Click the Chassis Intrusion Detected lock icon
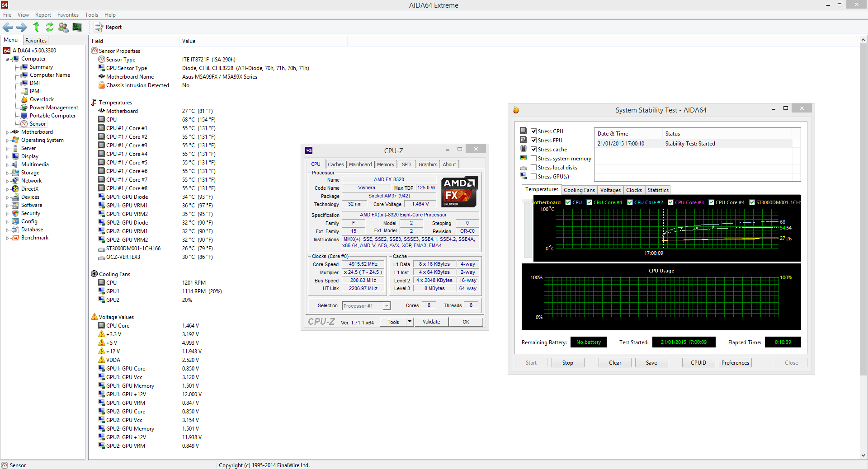Image resolution: width=868 pixels, height=469 pixels. point(102,85)
